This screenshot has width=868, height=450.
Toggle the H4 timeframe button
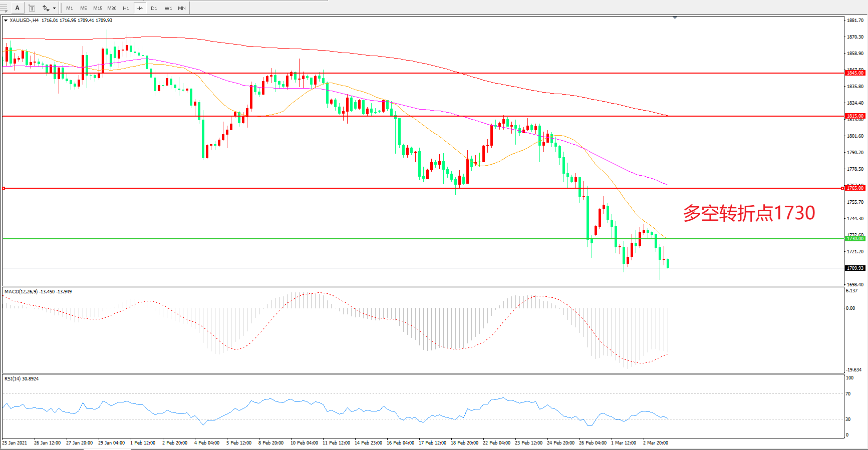[140, 8]
